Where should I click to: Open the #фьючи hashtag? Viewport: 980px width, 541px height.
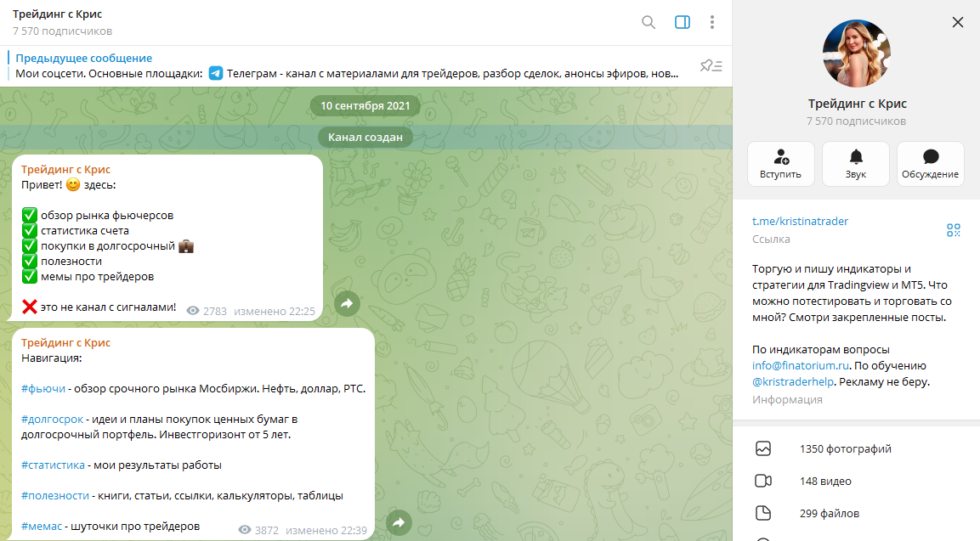point(43,389)
